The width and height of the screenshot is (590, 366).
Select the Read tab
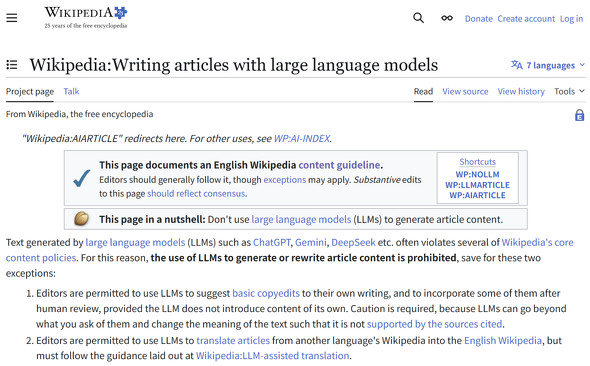click(x=423, y=91)
